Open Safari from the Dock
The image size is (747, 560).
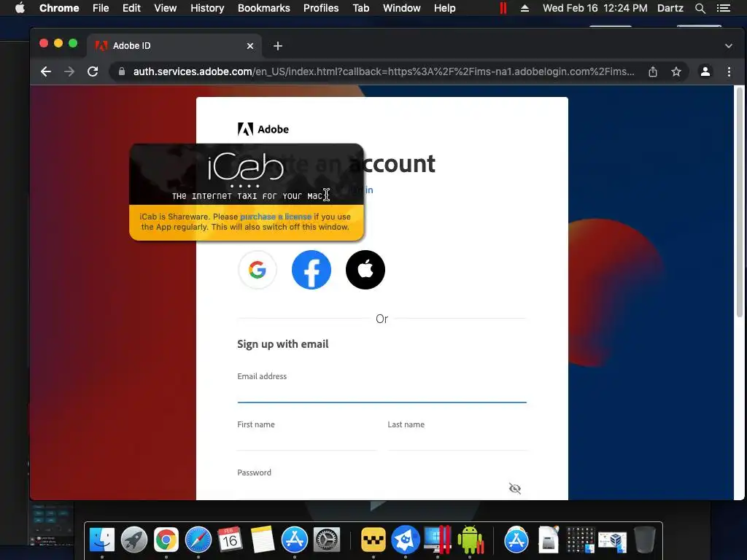click(x=198, y=540)
